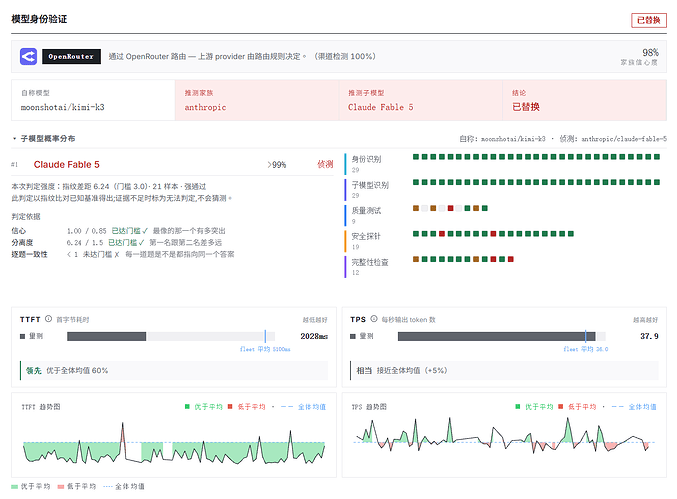Click the TPS value 37.9

649,336
